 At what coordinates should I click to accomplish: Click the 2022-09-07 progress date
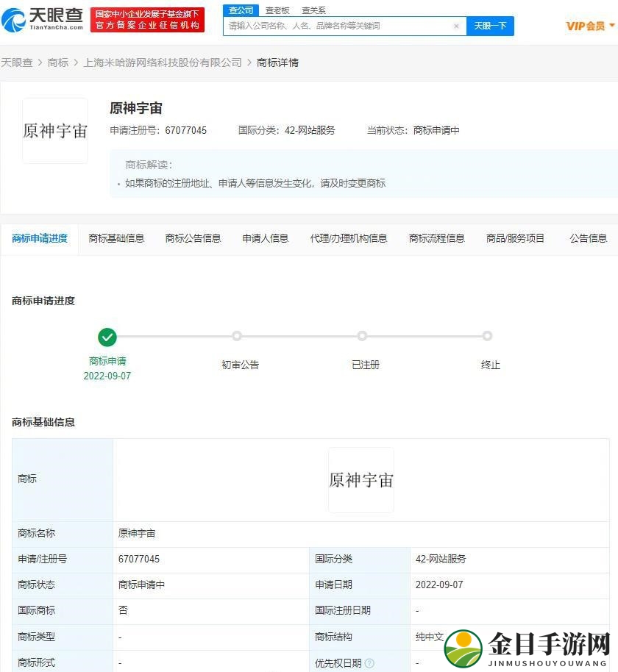click(x=107, y=376)
